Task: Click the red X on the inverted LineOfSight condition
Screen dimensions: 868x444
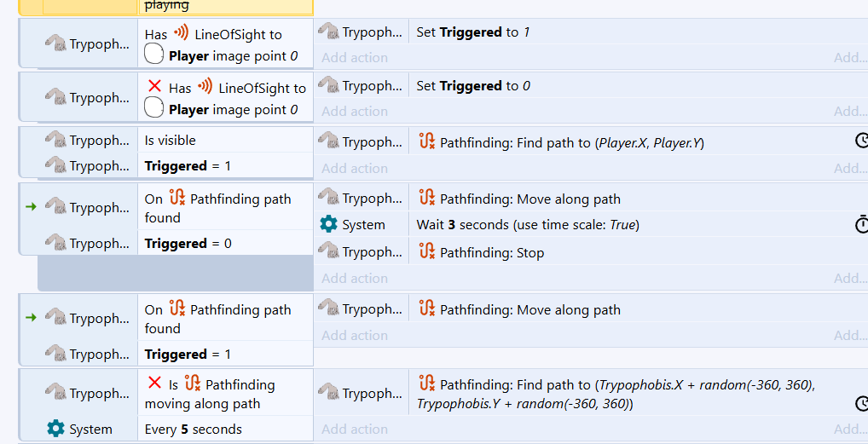Action: [154, 86]
